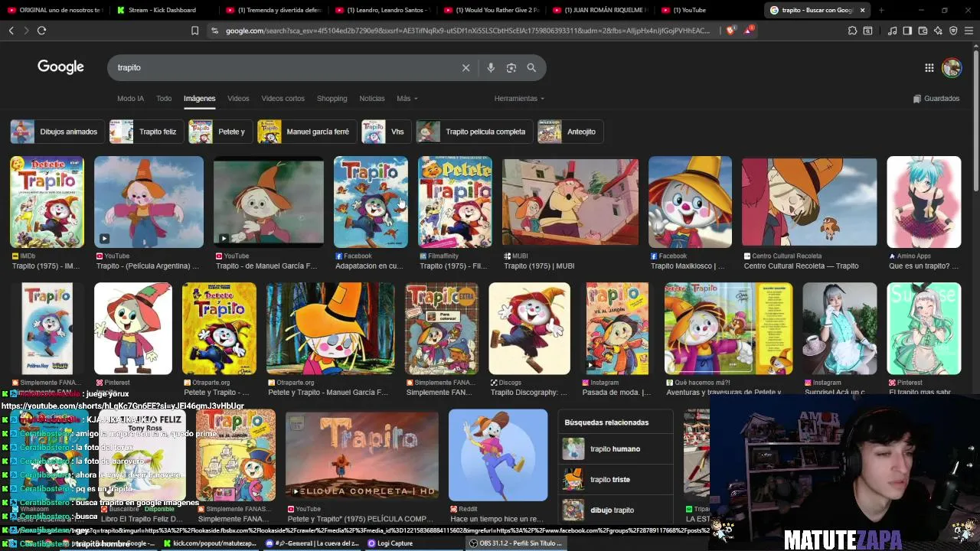Switch to the Todo results tab
The image size is (980, 551).
pyautogui.click(x=164, y=99)
